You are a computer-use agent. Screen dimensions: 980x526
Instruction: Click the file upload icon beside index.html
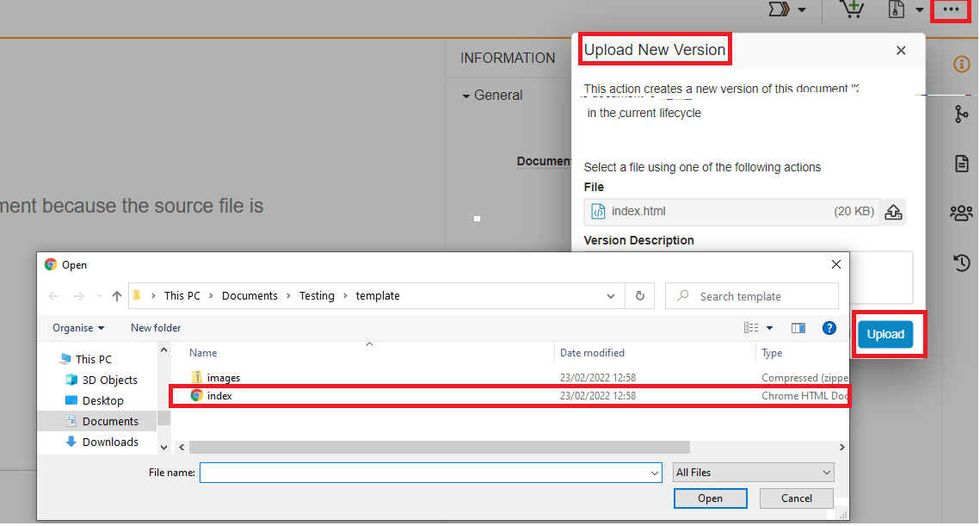894,212
